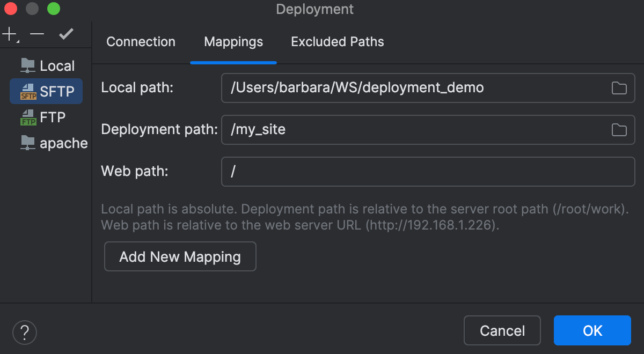Confirm settings by clicking OK
Image resolution: width=644 pixels, height=354 pixels.
[592, 330]
